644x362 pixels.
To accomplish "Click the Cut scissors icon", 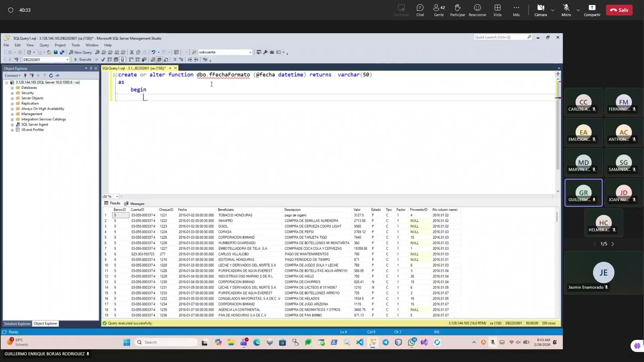I will coord(131,52).
